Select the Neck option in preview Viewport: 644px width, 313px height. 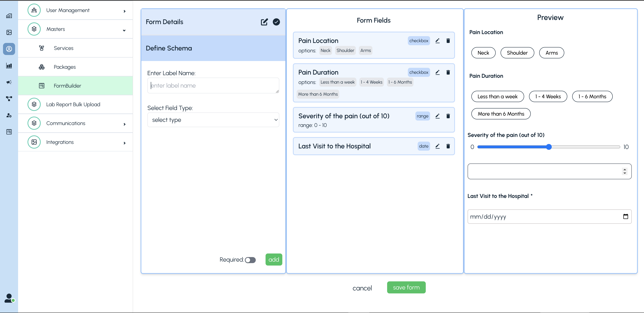483,53
